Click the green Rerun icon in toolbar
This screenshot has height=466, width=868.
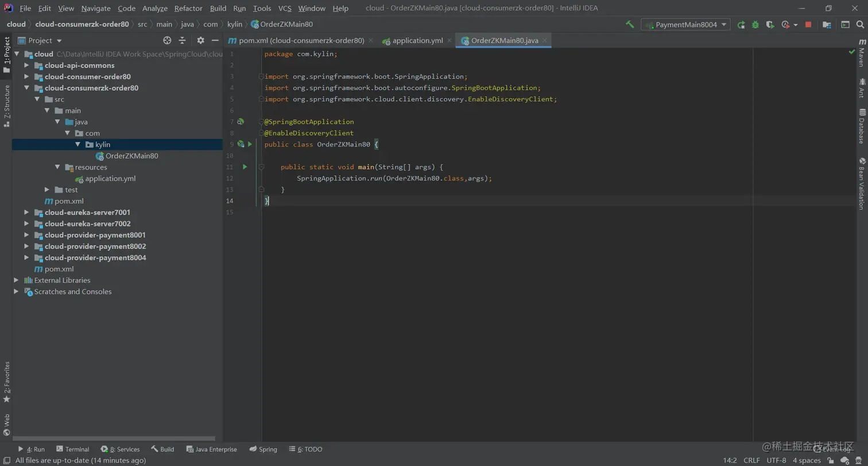[x=741, y=25]
